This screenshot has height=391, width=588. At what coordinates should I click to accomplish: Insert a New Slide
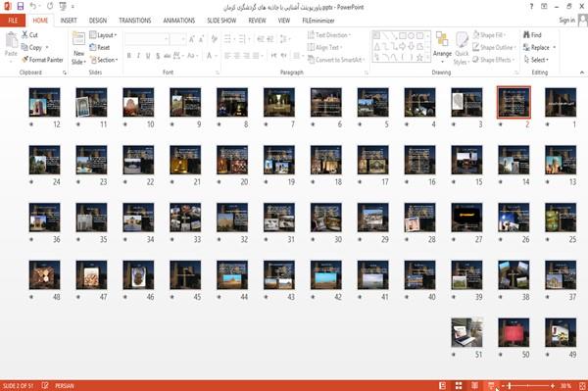coord(78,48)
